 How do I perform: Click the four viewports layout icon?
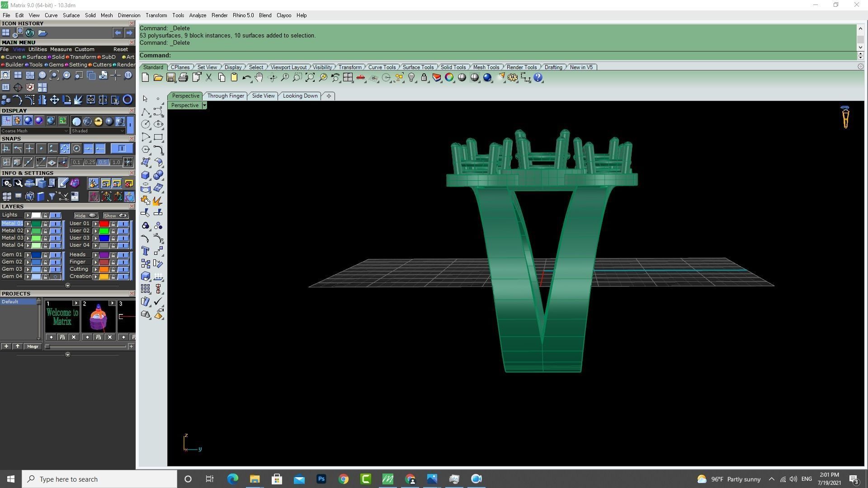(348, 78)
